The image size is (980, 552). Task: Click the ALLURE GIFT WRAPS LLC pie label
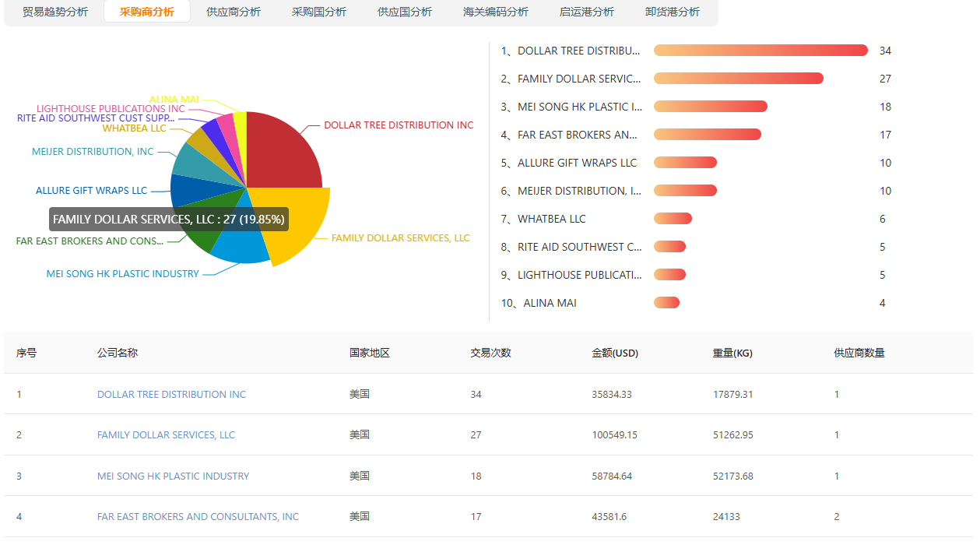pos(91,191)
